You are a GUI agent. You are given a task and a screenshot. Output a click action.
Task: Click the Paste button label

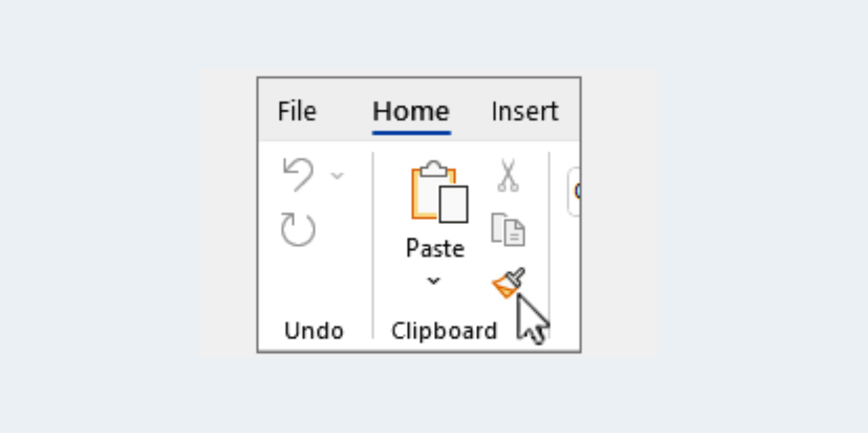tap(435, 248)
